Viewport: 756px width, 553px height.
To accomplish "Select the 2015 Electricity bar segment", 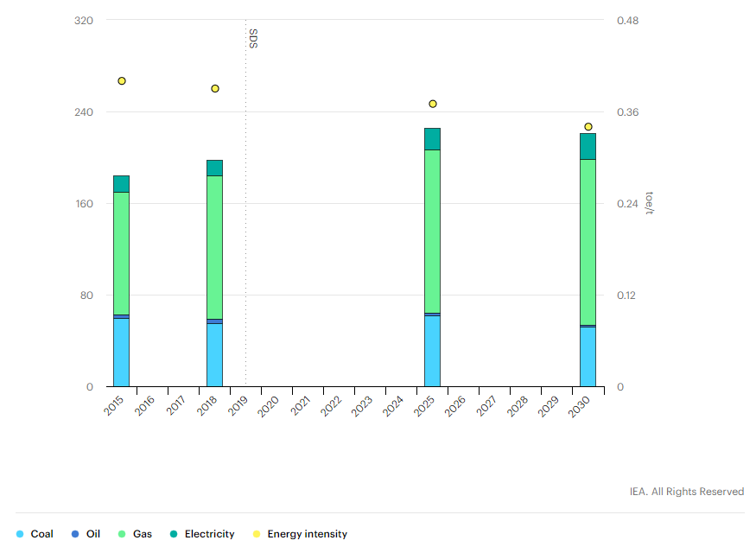I will 121,183.
